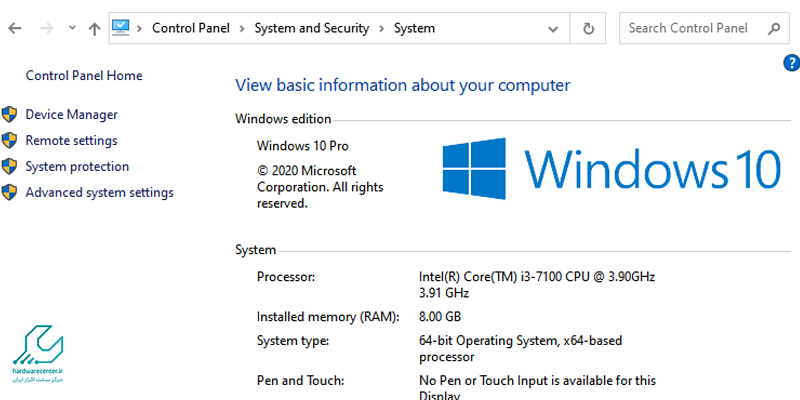Click the shield icon beside Remote settings
800x400 pixels.
click(x=10, y=141)
